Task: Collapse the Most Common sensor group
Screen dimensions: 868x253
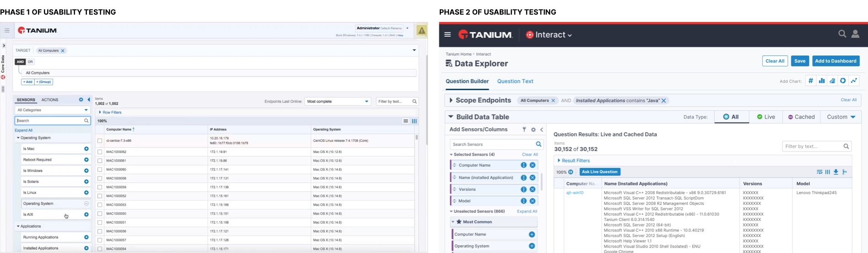Action: click(453, 222)
